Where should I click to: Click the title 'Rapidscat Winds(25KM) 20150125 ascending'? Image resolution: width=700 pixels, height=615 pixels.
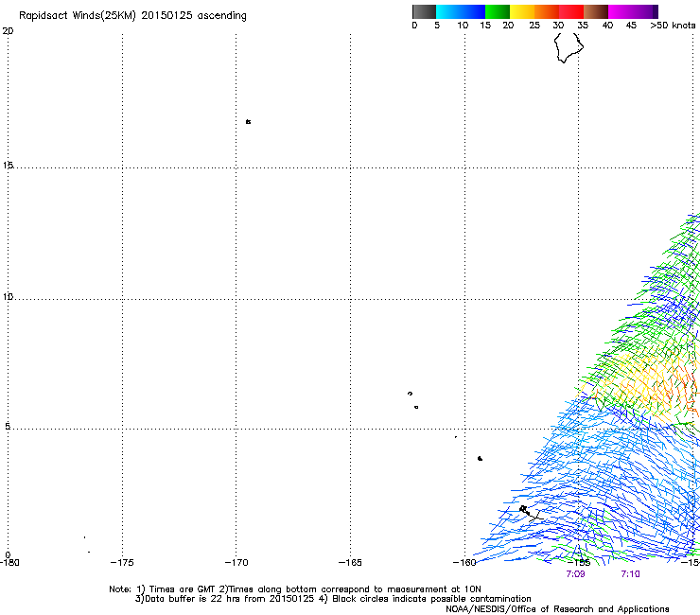coord(132,16)
